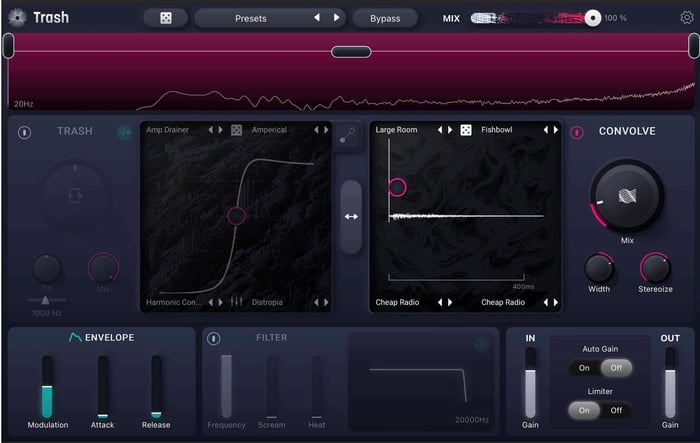Turn Auto Gain On
Image resolution: width=700 pixels, height=443 pixels.
[584, 368]
